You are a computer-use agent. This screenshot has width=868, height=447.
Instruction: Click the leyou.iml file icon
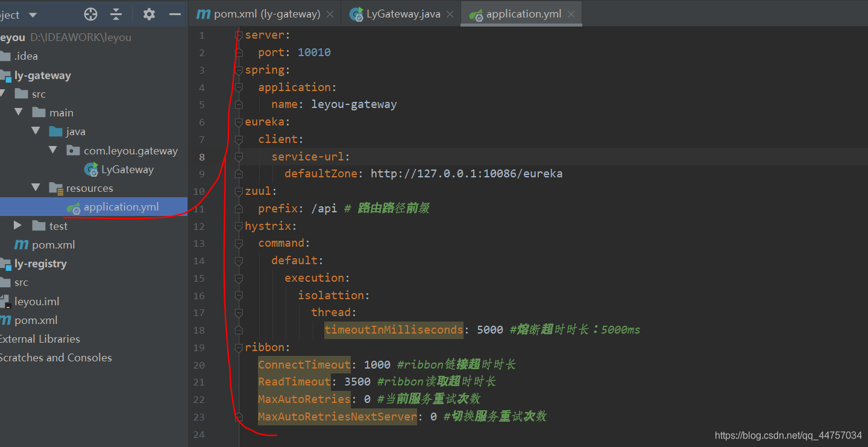[5, 302]
